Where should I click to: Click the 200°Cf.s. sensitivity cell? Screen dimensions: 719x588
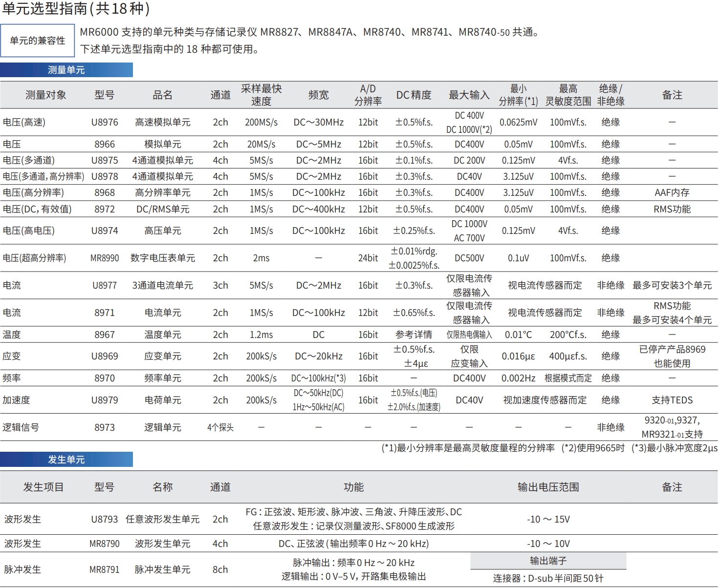[568, 335]
